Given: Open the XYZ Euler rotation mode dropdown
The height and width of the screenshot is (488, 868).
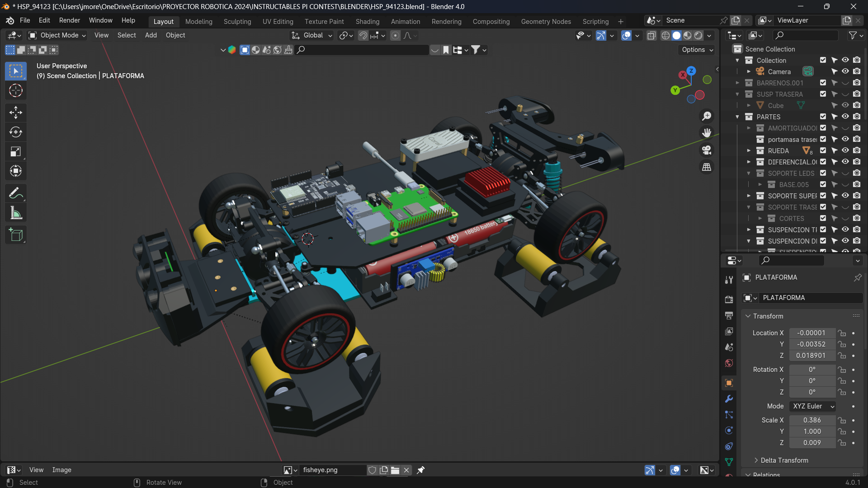Looking at the screenshot, I should (813, 406).
